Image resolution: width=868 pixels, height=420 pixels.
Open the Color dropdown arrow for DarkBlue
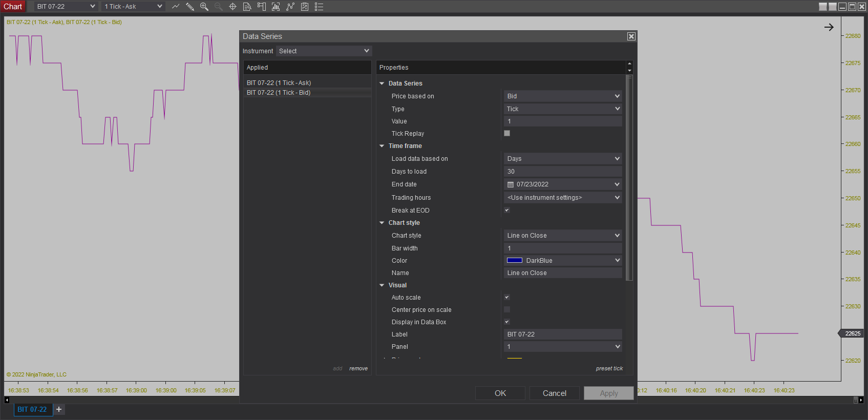tap(617, 260)
